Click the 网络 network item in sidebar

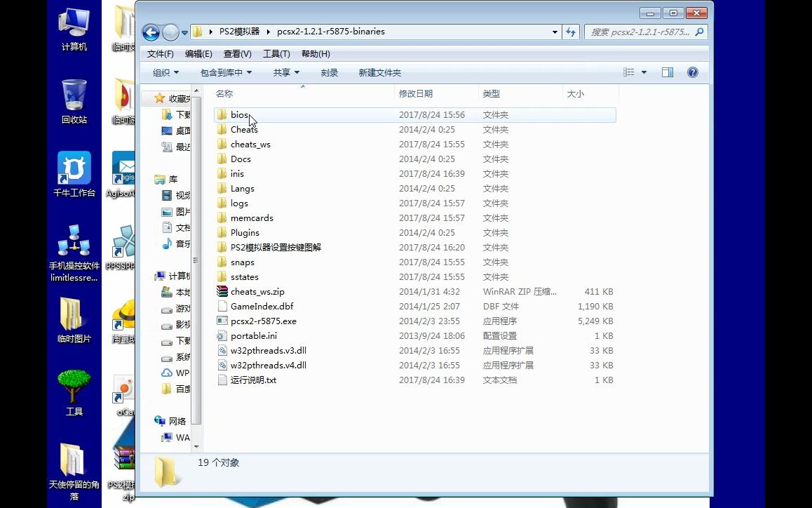pos(170,421)
